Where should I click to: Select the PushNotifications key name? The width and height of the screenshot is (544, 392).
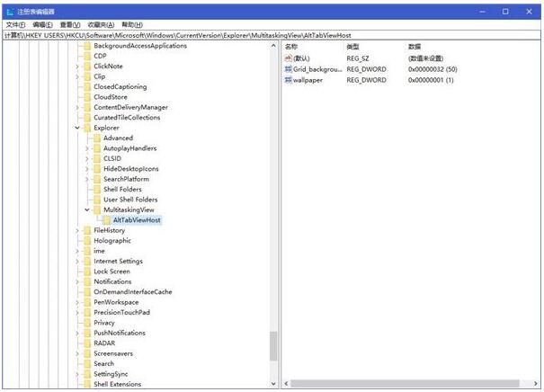point(120,333)
